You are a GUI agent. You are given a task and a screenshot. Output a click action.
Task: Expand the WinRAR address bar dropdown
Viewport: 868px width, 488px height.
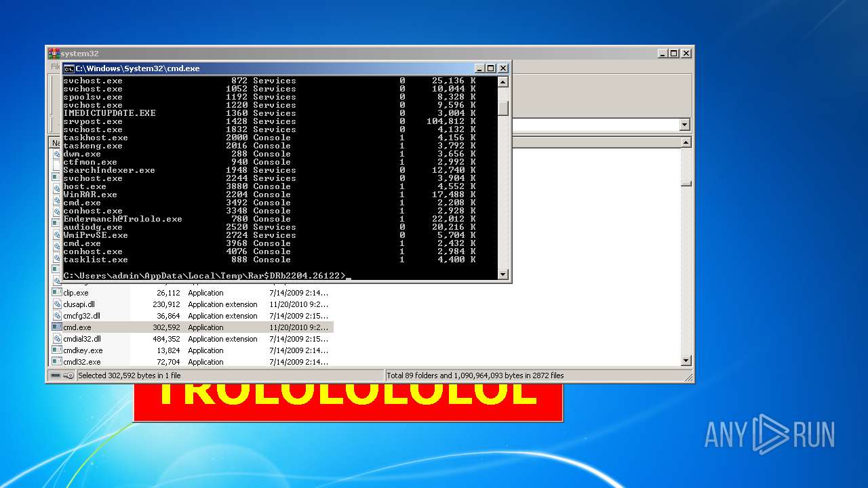(x=684, y=125)
